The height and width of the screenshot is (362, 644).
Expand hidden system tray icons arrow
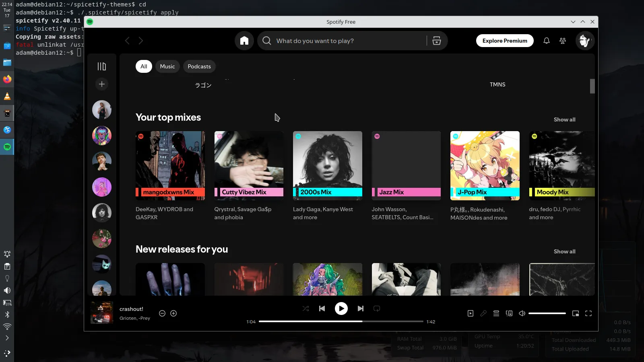tap(7, 338)
